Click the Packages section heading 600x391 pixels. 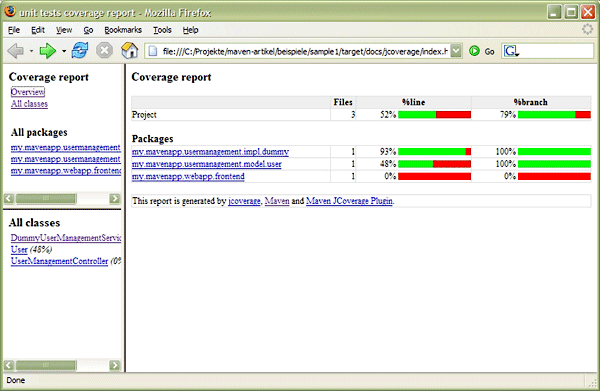(152, 138)
